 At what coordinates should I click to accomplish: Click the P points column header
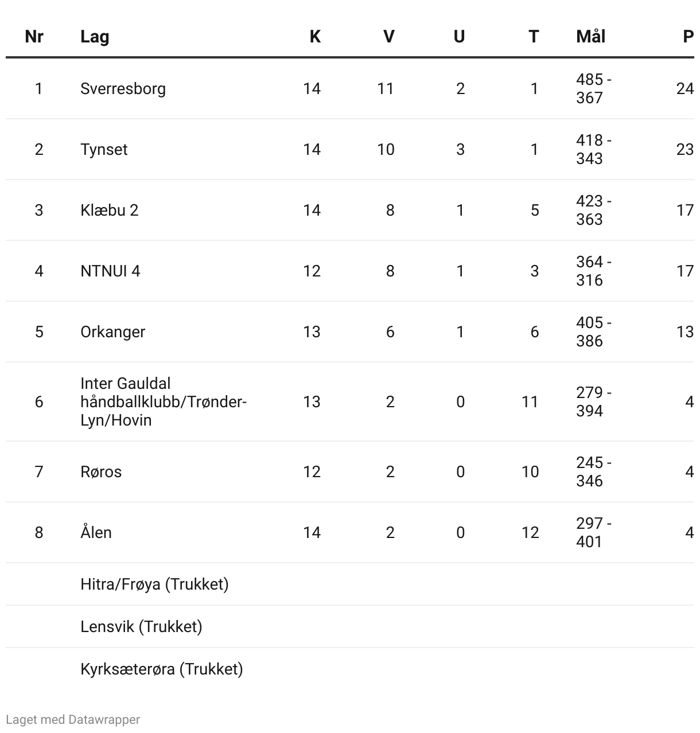point(688,37)
